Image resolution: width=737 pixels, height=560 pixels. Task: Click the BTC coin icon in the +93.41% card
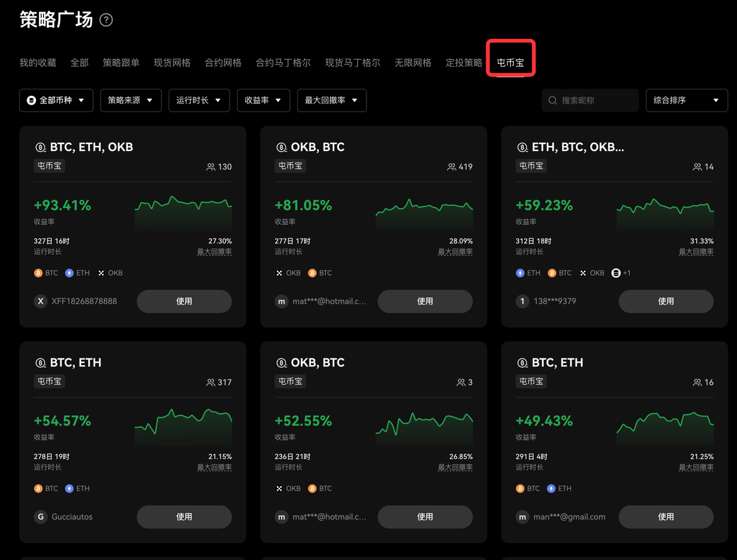coord(38,273)
